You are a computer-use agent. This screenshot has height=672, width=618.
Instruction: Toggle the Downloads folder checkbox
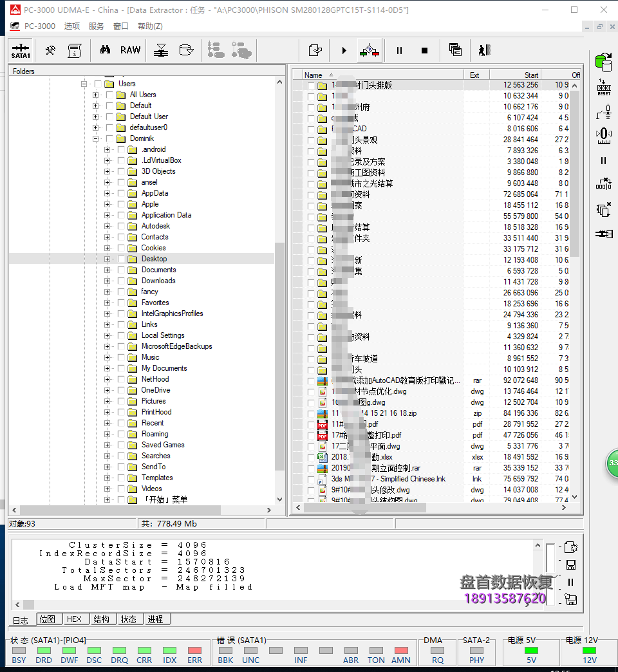121,281
